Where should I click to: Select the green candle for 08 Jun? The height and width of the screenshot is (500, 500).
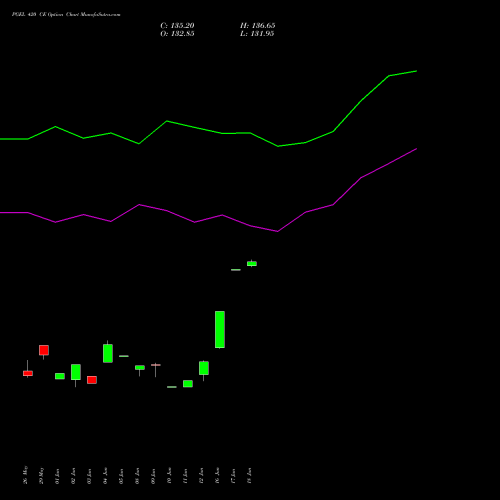pyautogui.click(x=140, y=368)
